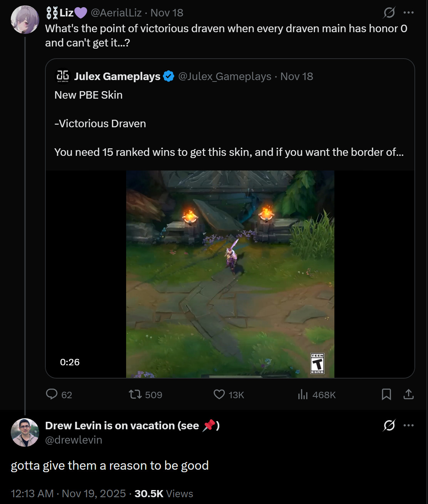Image resolution: width=428 pixels, height=504 pixels.
Task: Play the Victorious Draven video preview
Action: coord(230,274)
